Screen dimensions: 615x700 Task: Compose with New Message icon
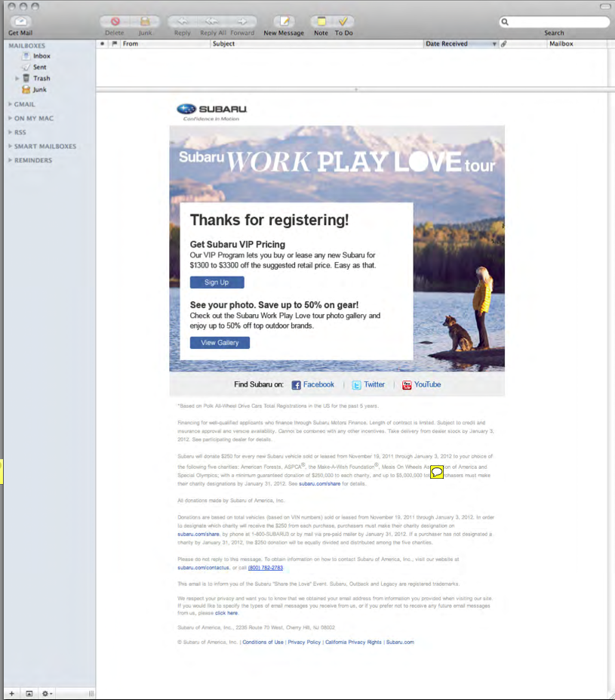tap(284, 21)
